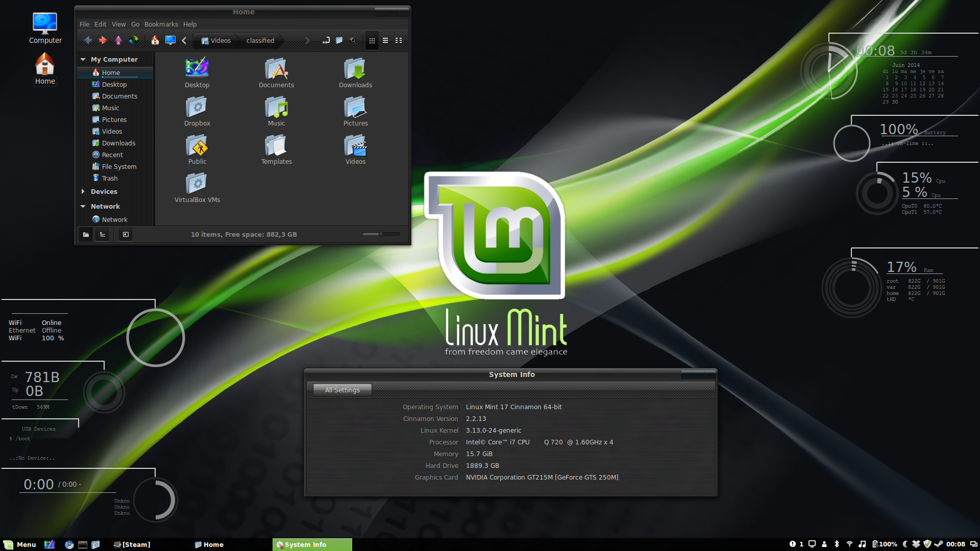
Task: Collapse the Network sidebar section
Action: click(83, 207)
